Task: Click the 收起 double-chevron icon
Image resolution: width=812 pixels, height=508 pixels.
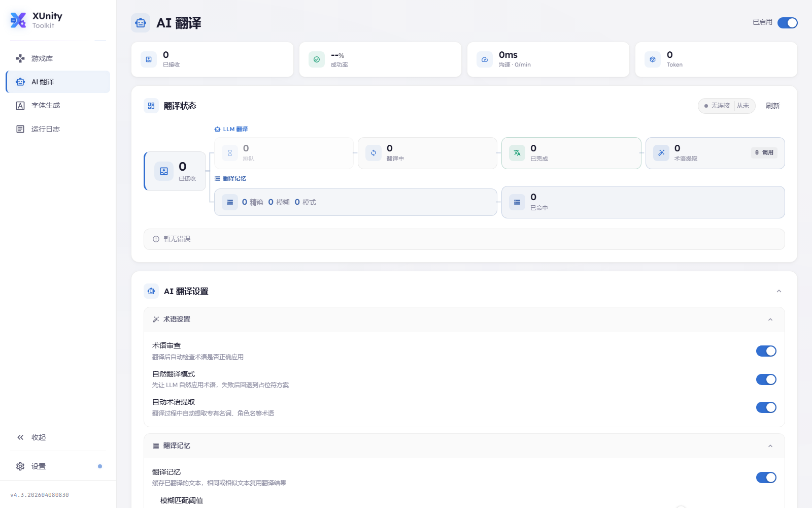Action: coord(20,437)
